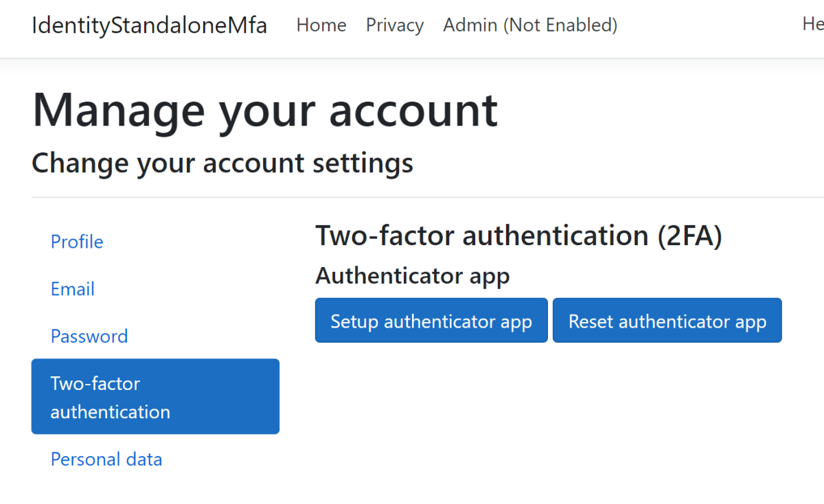Screen dimensions: 824x504
Task: Click the Two-factor authentication (2FA) heading
Action: (518, 236)
